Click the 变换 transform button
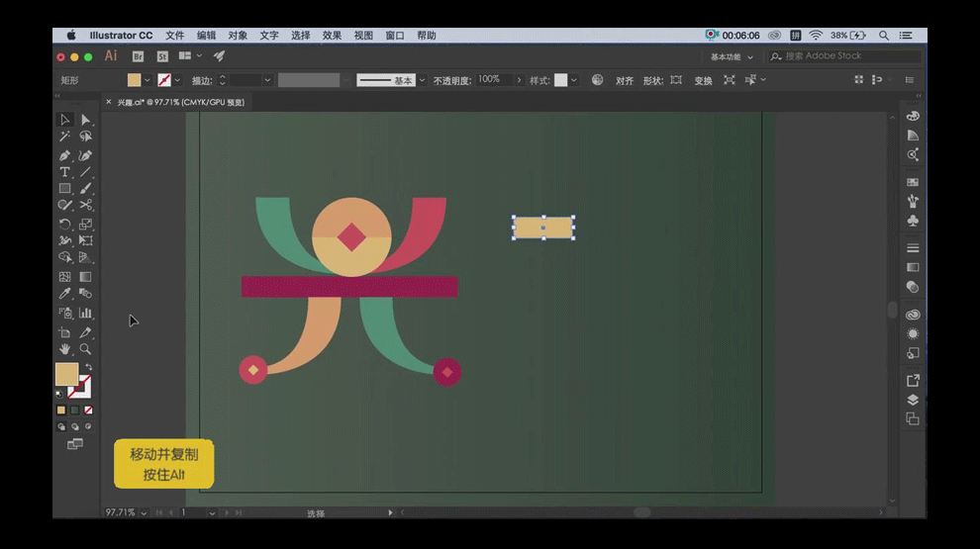The height and width of the screenshot is (549, 980). pos(703,80)
